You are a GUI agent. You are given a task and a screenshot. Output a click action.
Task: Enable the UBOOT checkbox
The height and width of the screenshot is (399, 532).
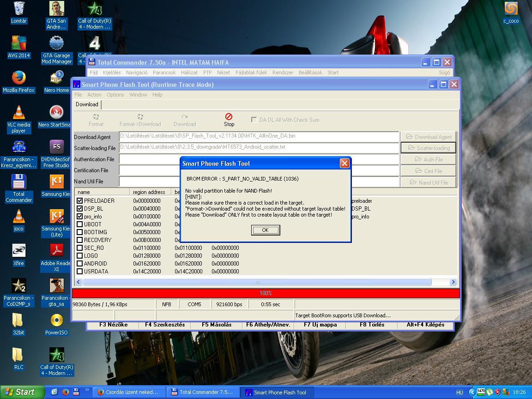[80, 224]
